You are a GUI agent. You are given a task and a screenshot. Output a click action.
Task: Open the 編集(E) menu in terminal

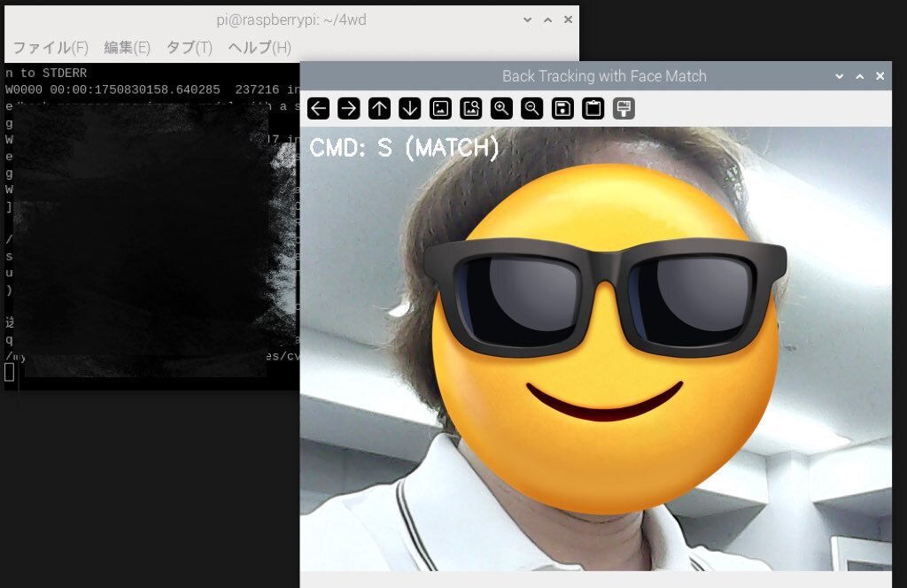pyautogui.click(x=128, y=48)
